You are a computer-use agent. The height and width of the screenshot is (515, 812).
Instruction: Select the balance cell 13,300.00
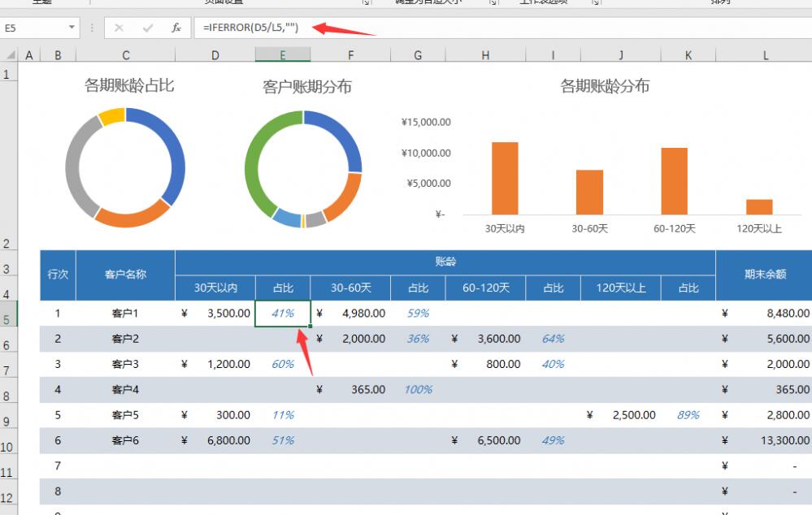click(x=764, y=440)
